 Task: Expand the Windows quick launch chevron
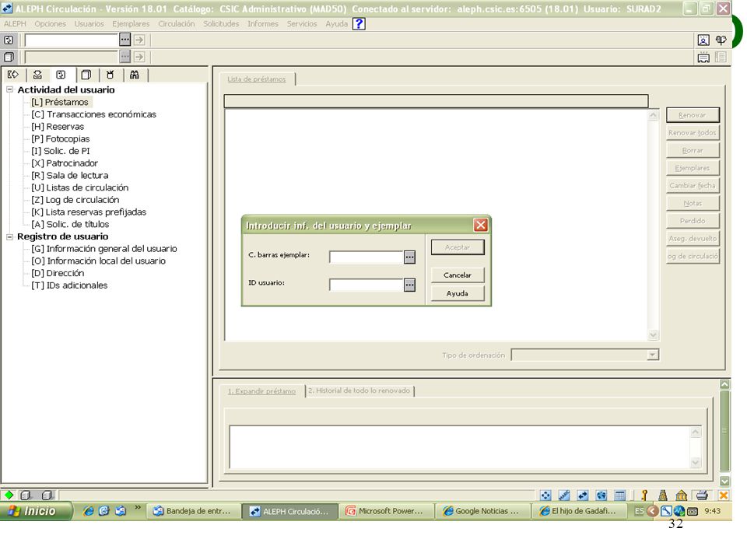tap(138, 508)
